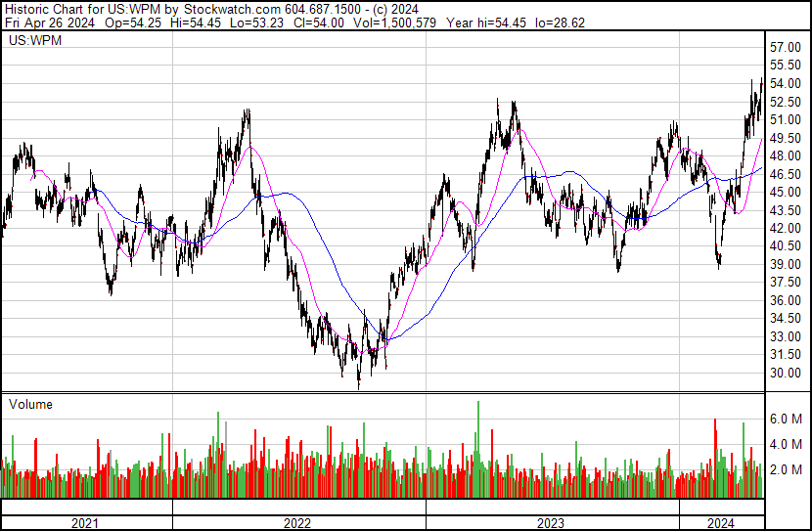Click the 45.00 price axis label

pos(786,193)
